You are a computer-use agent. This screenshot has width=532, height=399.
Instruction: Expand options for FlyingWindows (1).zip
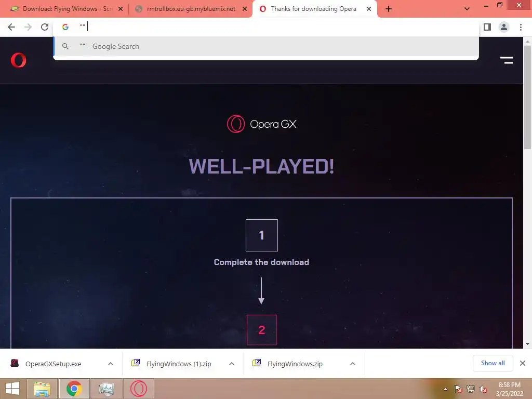point(232,364)
